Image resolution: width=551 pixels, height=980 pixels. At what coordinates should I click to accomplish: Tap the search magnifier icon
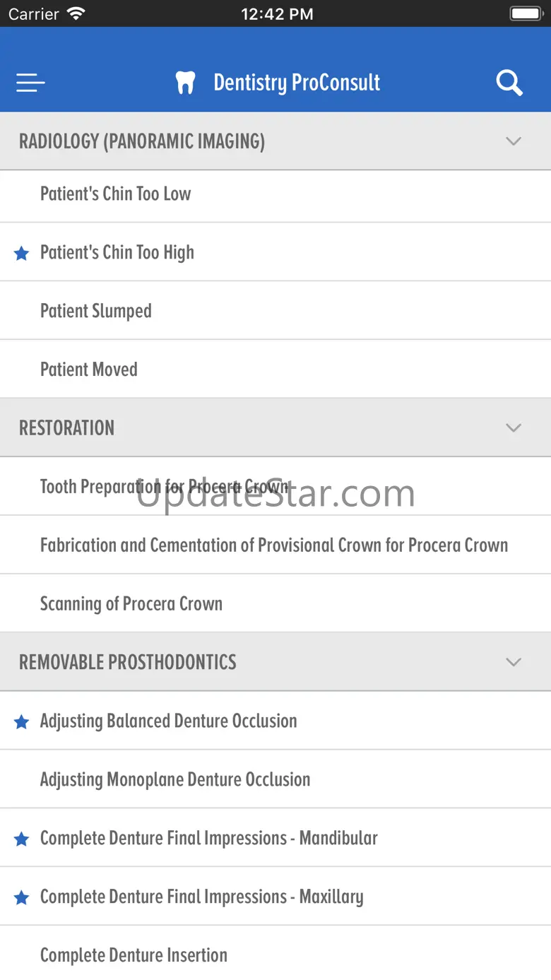tap(509, 83)
